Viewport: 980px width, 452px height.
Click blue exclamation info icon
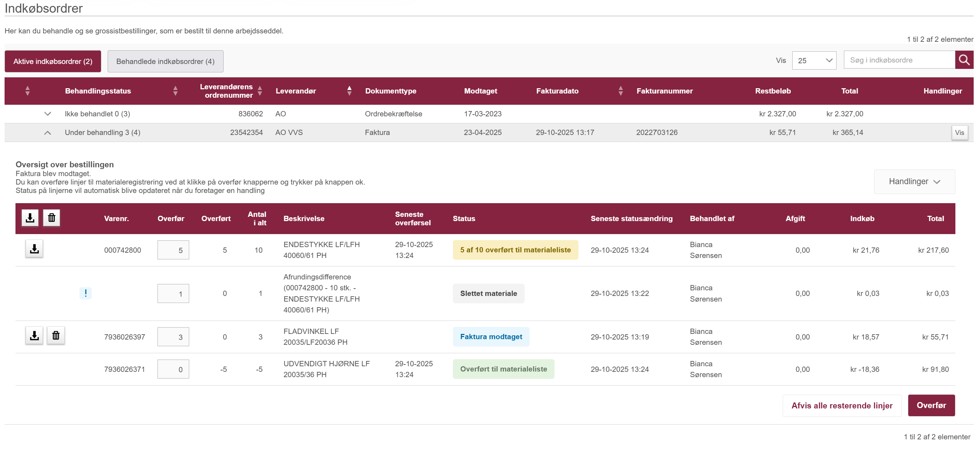point(85,293)
